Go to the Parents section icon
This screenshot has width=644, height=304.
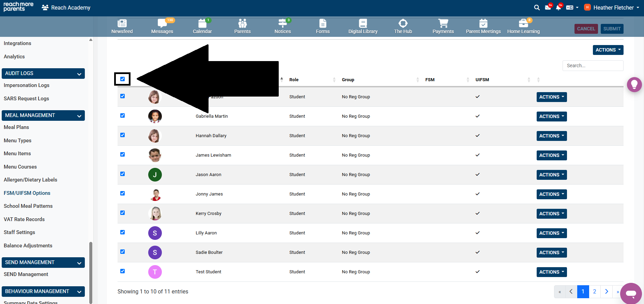point(242,24)
